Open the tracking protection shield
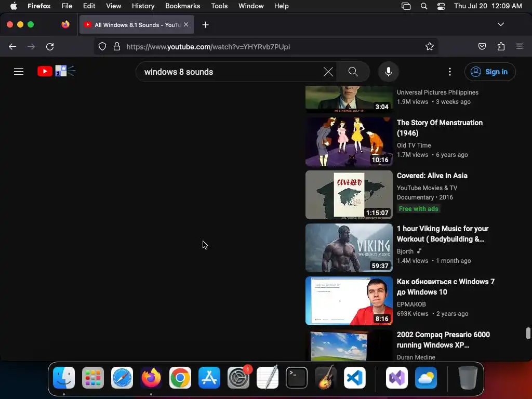This screenshot has height=399, width=532. click(x=102, y=46)
